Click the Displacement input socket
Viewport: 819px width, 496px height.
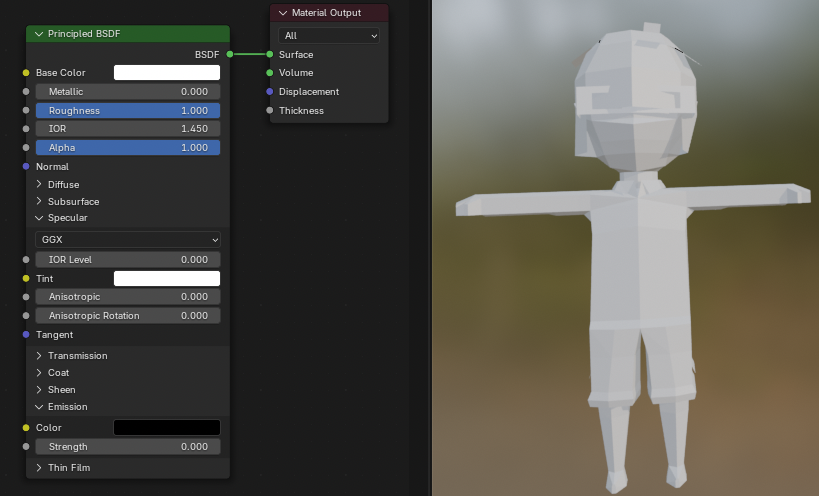(x=270, y=92)
